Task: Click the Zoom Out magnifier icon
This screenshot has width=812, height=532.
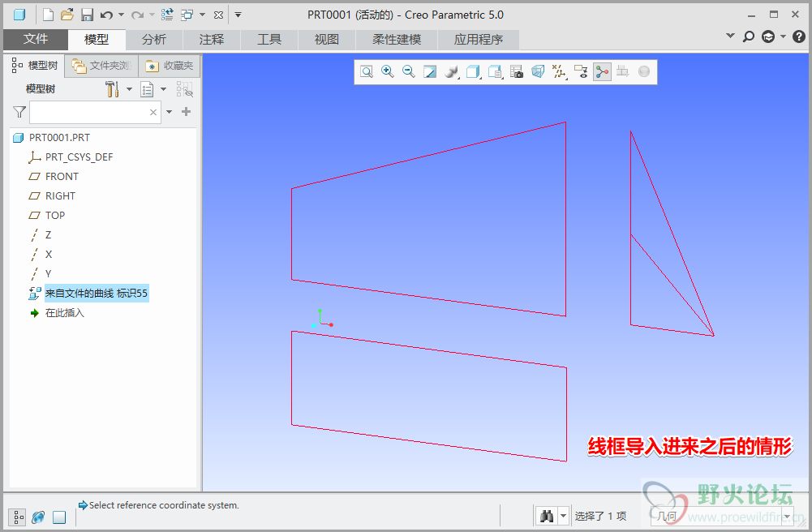Action: (409, 72)
